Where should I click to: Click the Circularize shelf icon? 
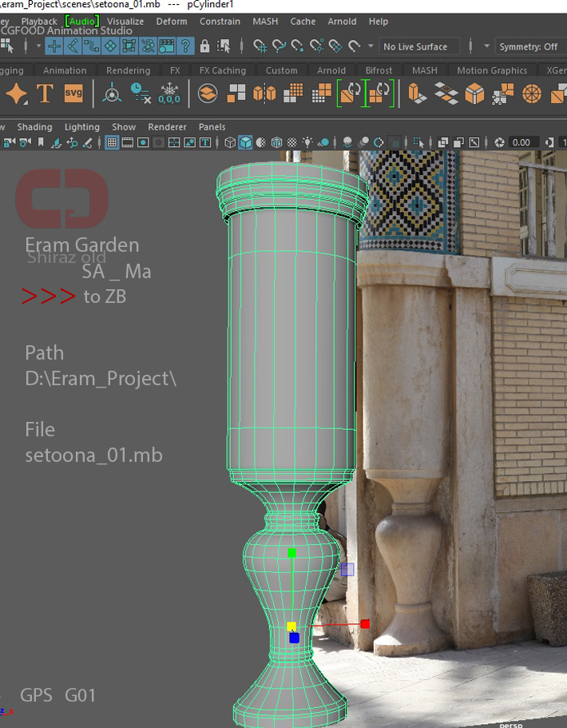click(x=532, y=93)
